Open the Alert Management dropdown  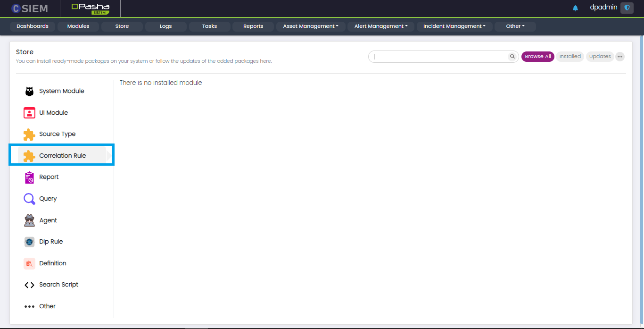[x=381, y=26]
